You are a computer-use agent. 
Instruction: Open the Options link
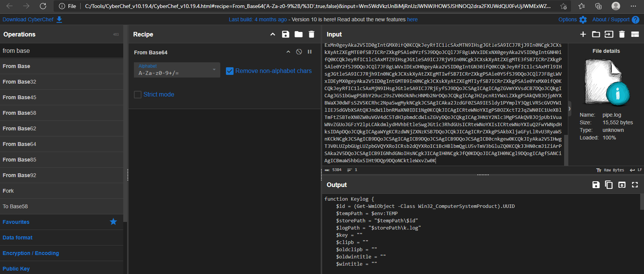pos(568,19)
